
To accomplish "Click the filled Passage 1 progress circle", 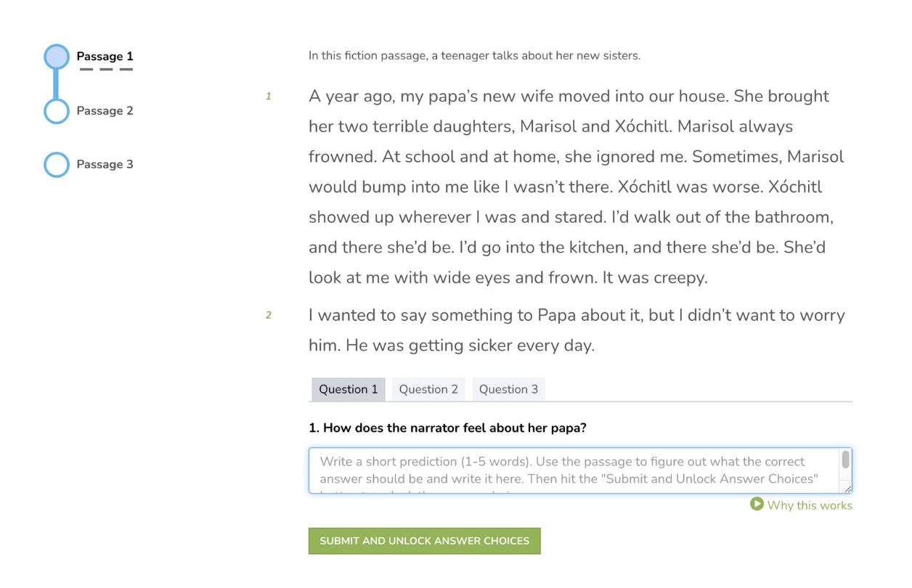I will tap(57, 57).
